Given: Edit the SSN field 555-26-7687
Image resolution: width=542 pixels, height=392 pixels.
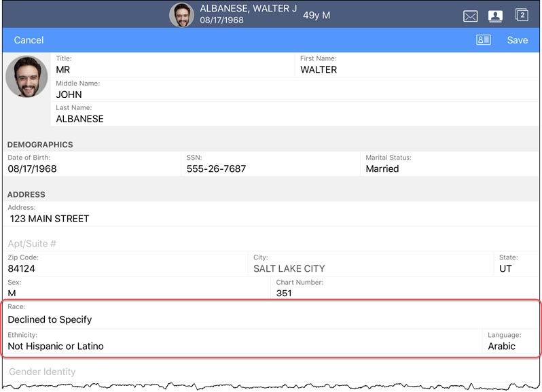Looking at the screenshot, I should point(270,164).
